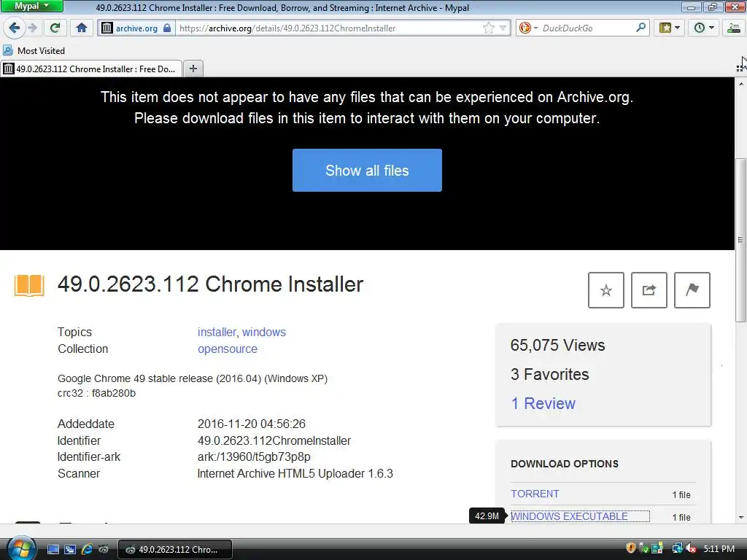Click the Addeddate value 2016-11-20 04:56:26
747x560 pixels.
pyautogui.click(x=252, y=424)
